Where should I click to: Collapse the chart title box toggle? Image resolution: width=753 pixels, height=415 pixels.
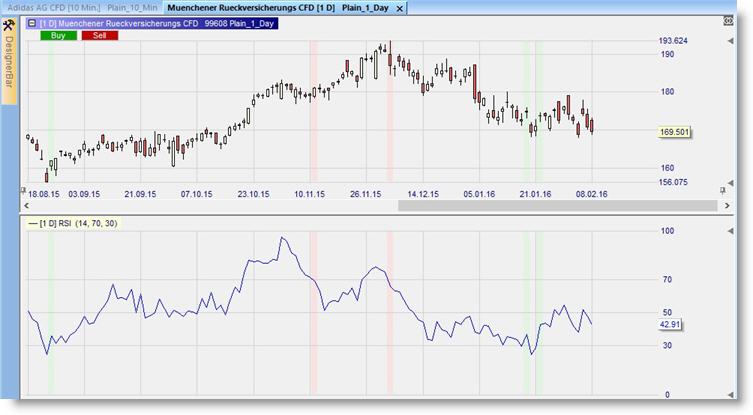[x=30, y=22]
